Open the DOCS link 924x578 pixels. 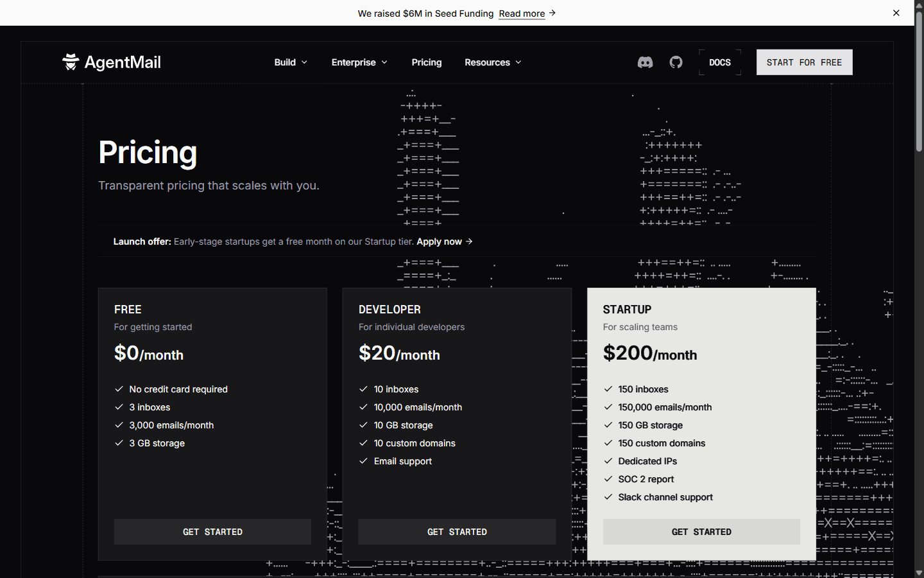coord(720,62)
